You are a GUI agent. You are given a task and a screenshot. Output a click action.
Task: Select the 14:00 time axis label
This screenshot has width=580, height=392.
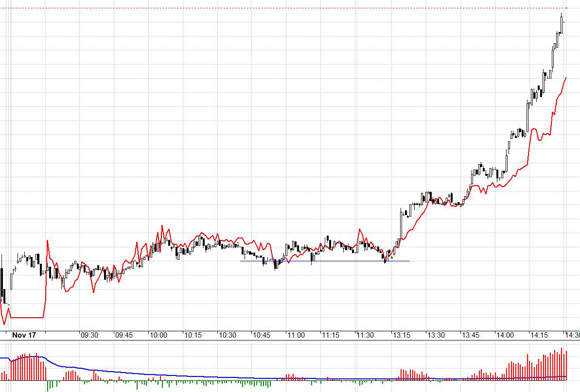tap(505, 335)
